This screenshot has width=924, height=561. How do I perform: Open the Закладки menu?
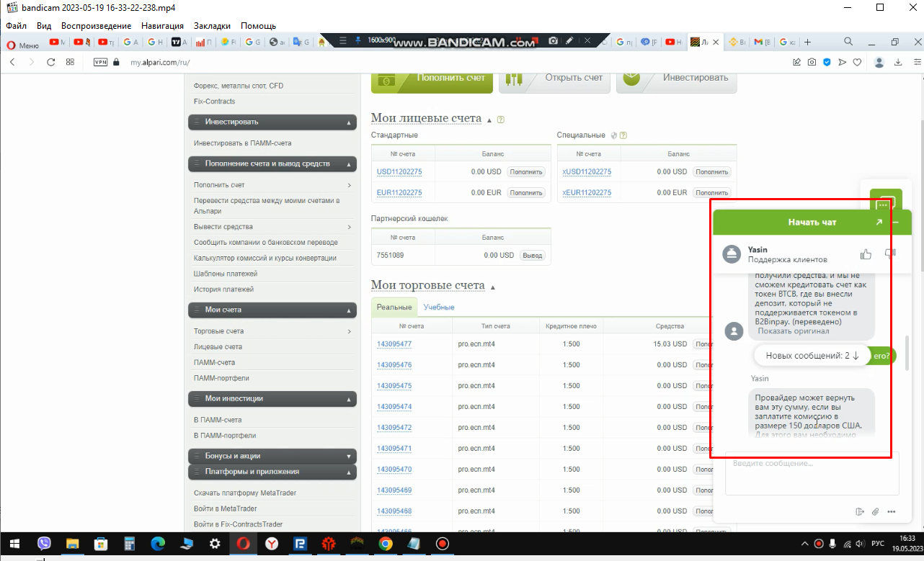coord(212,25)
